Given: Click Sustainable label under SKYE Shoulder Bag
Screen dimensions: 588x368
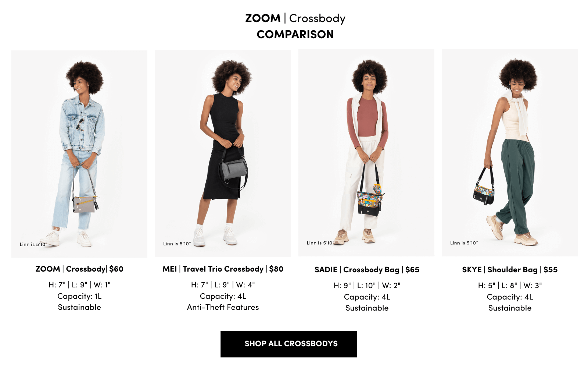Looking at the screenshot, I should [x=510, y=308].
